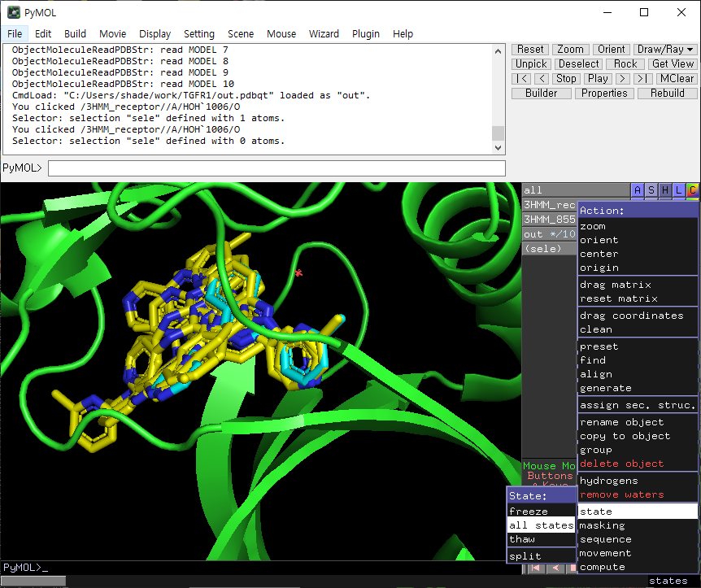Click the Unpick button
This screenshot has height=588, width=701.
(531, 64)
